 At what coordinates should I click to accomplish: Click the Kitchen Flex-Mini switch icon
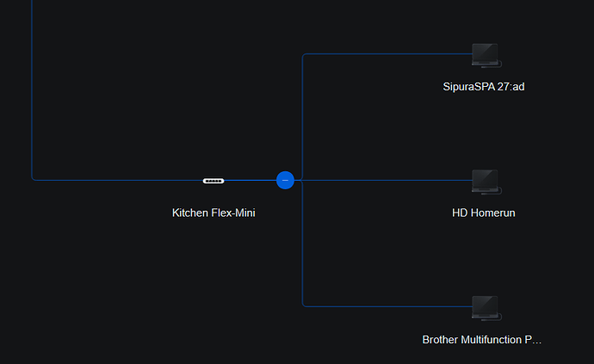tap(213, 181)
